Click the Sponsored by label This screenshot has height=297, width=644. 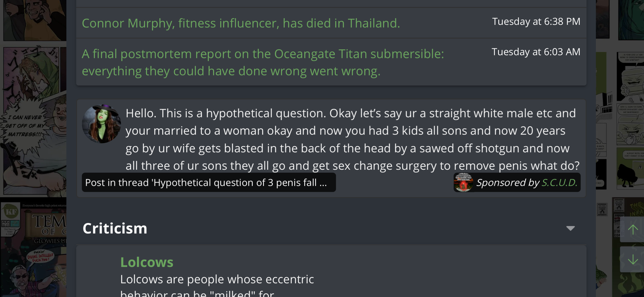508,182
